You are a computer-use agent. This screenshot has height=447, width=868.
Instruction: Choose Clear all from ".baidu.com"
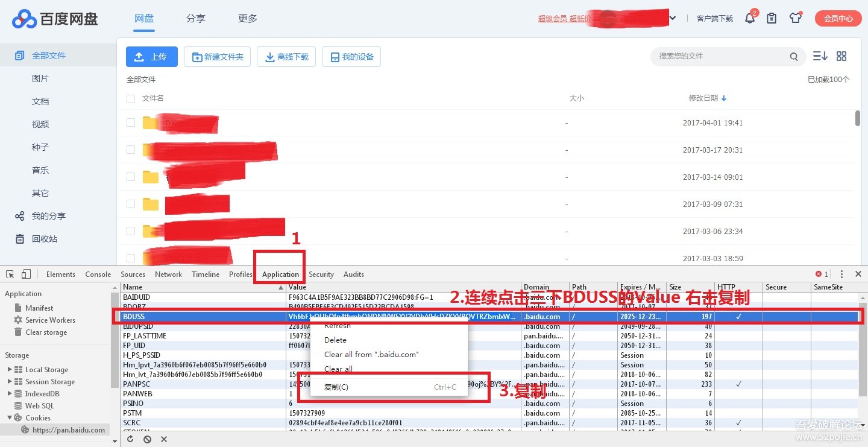(x=389, y=354)
